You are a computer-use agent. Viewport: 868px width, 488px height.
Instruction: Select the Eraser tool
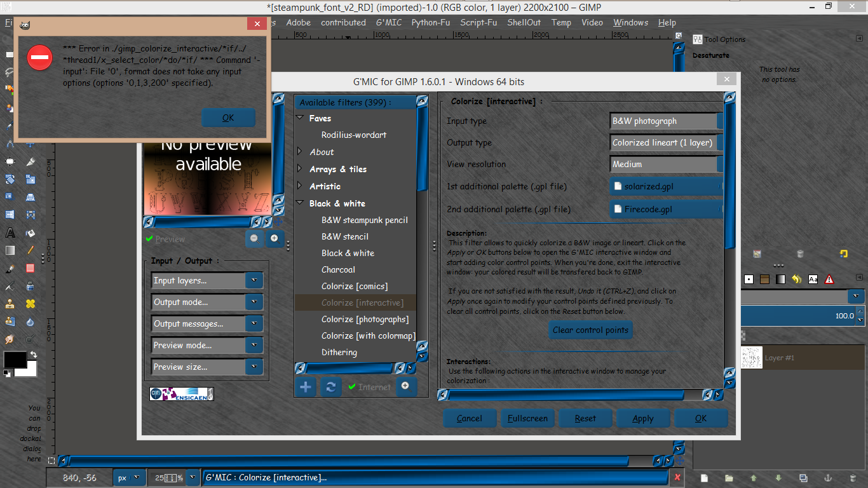tap(31, 268)
